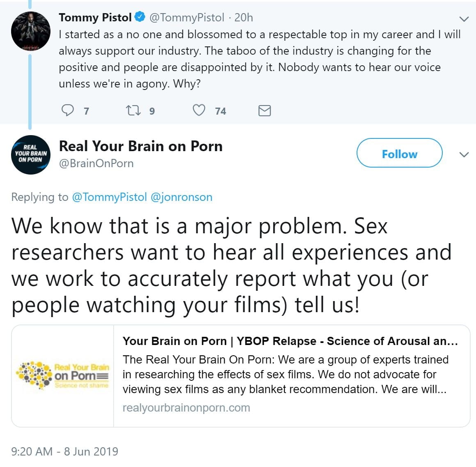Open Real Your Brain on Porn avatar
Image resolution: width=476 pixels, height=467 pixels.
30,154
